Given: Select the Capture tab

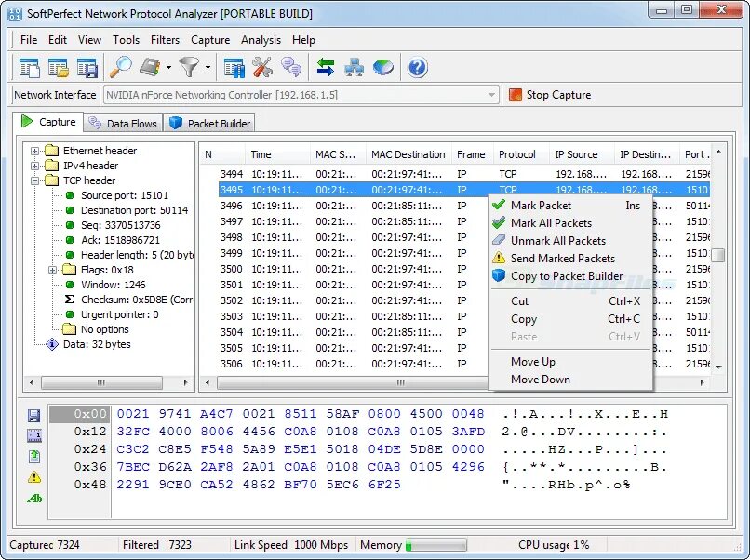Looking at the screenshot, I should pos(48,122).
